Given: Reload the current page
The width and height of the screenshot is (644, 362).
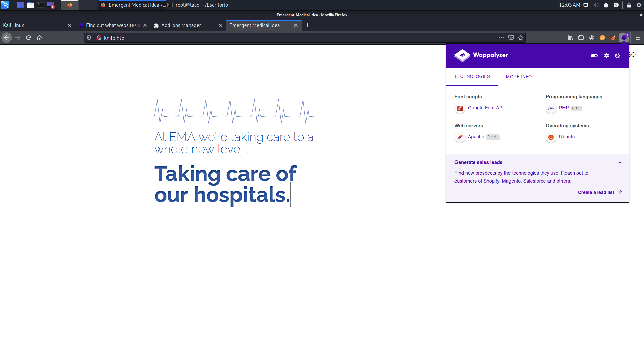Looking at the screenshot, I should coord(29,38).
